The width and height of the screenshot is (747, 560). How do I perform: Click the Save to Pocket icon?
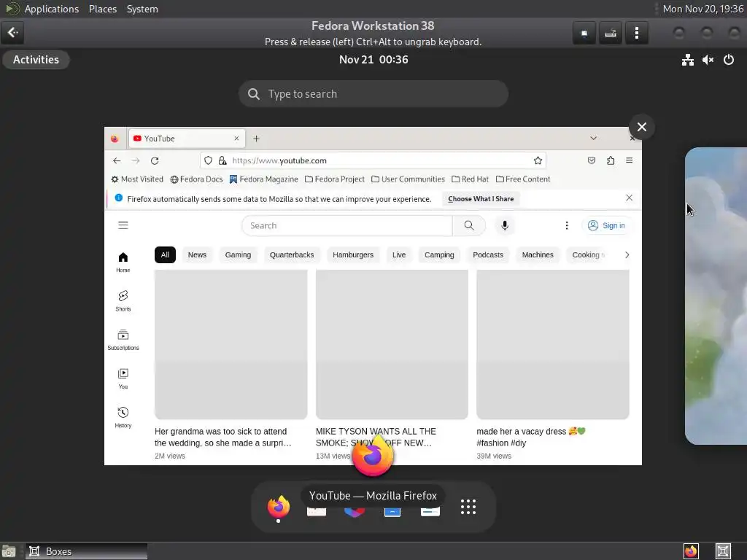point(592,161)
